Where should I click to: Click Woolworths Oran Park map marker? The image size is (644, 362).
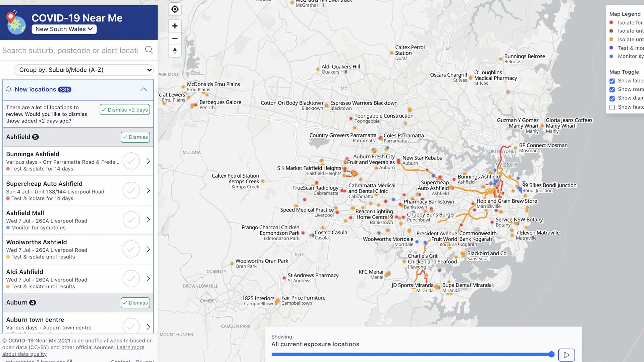[232, 263]
